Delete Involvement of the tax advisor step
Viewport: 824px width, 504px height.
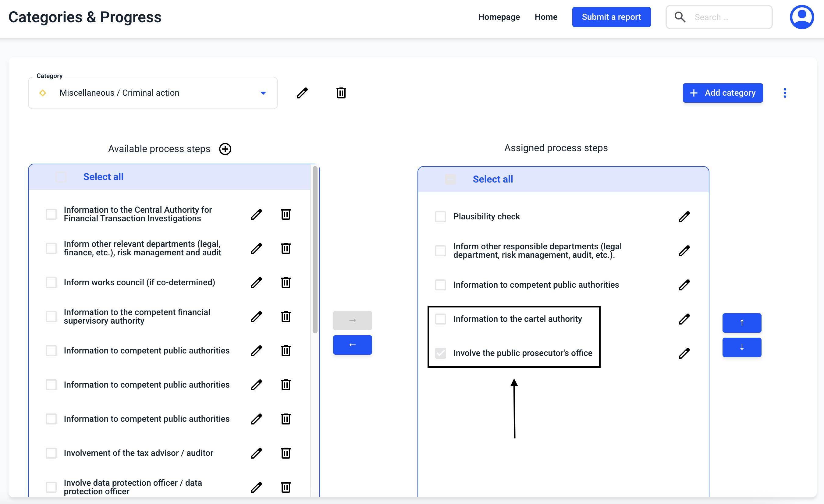pos(285,453)
